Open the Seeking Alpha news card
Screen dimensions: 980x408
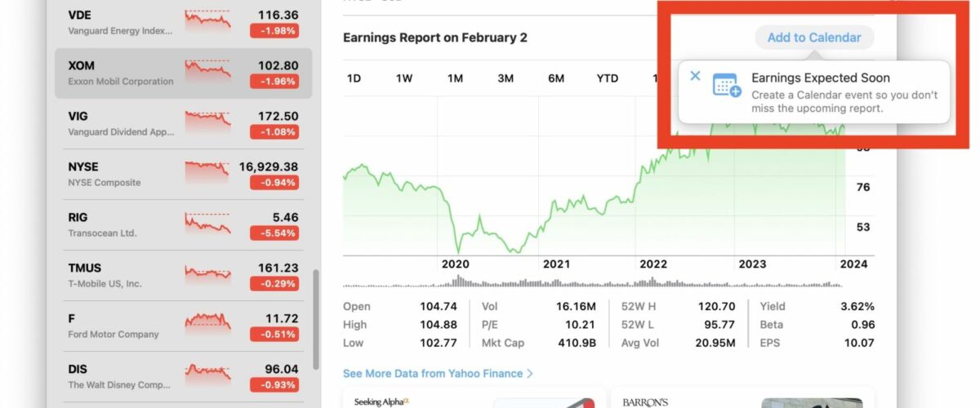click(475, 398)
